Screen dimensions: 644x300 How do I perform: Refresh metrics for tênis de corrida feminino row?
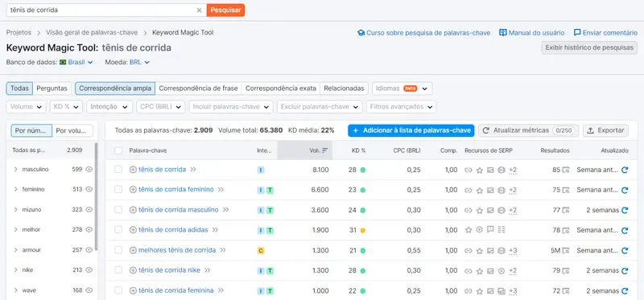point(625,190)
